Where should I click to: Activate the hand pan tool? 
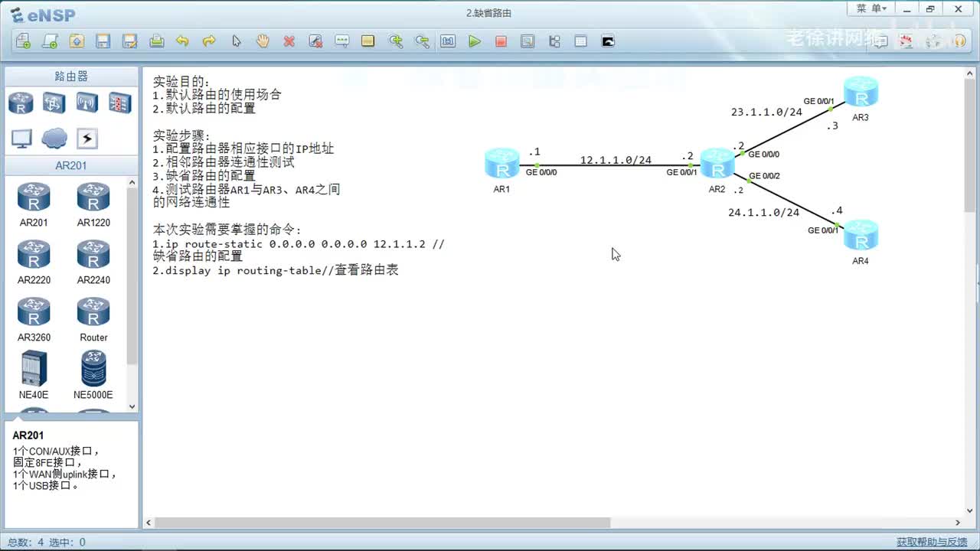(263, 41)
